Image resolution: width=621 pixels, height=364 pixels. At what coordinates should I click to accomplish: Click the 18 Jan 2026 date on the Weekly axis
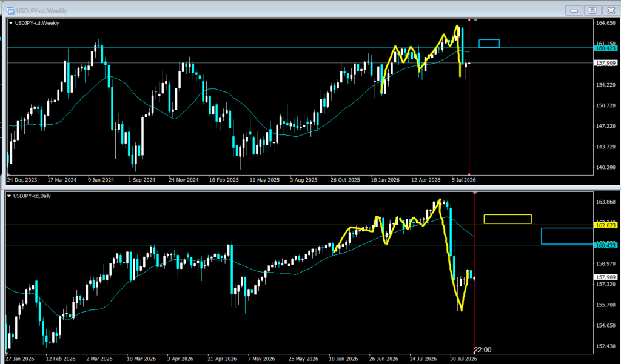point(386,180)
